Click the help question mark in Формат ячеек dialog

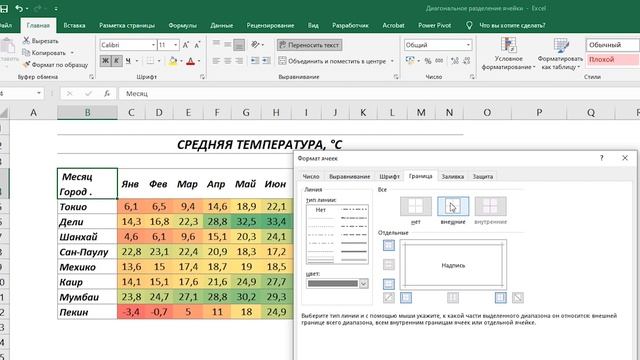click(x=601, y=158)
